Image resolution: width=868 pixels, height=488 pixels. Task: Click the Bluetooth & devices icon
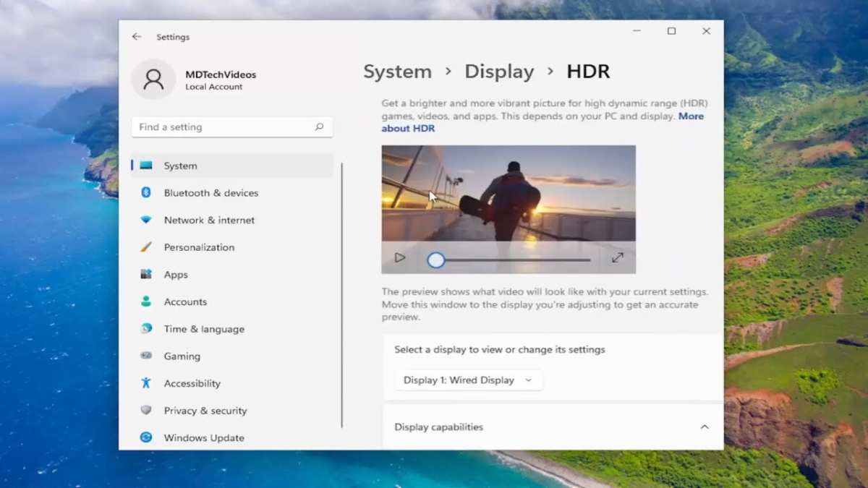pyautogui.click(x=146, y=192)
